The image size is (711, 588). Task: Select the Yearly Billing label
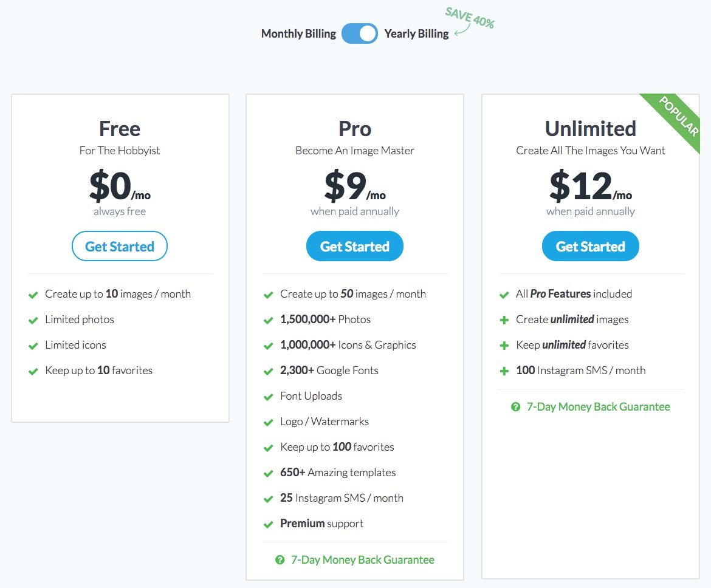(416, 34)
